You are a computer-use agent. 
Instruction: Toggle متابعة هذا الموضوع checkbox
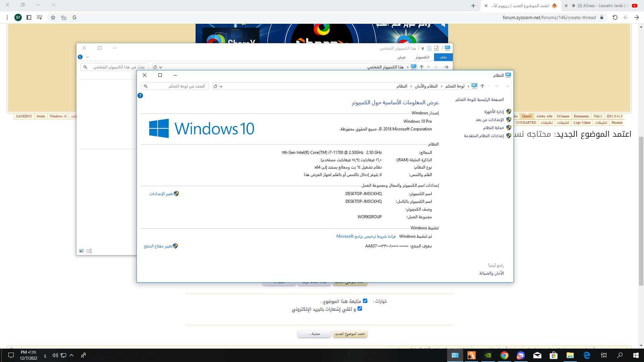[365, 301]
